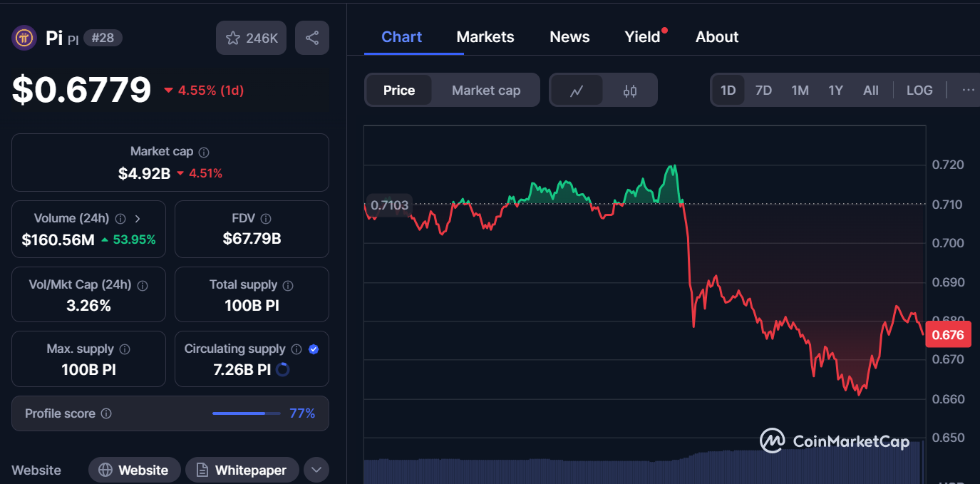Click the $4.92B market cap value
The height and width of the screenshot is (484, 980).
(x=144, y=173)
